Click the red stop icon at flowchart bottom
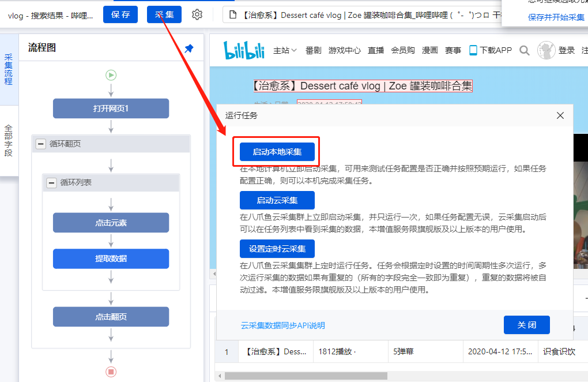Image resolution: width=588 pixels, height=382 pixels. click(111, 372)
